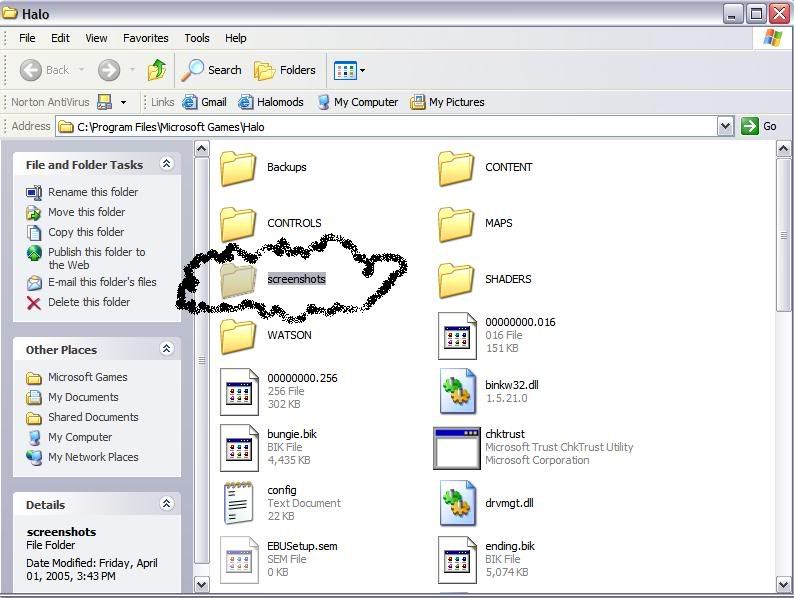Open the Gmail link in Links bar
This screenshot has height=598, width=794.
click(x=205, y=102)
